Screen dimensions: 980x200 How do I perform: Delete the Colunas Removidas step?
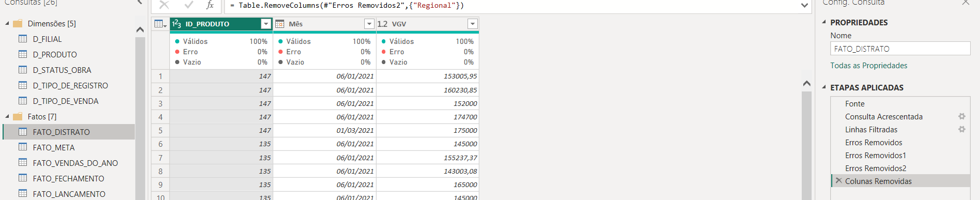(x=839, y=181)
